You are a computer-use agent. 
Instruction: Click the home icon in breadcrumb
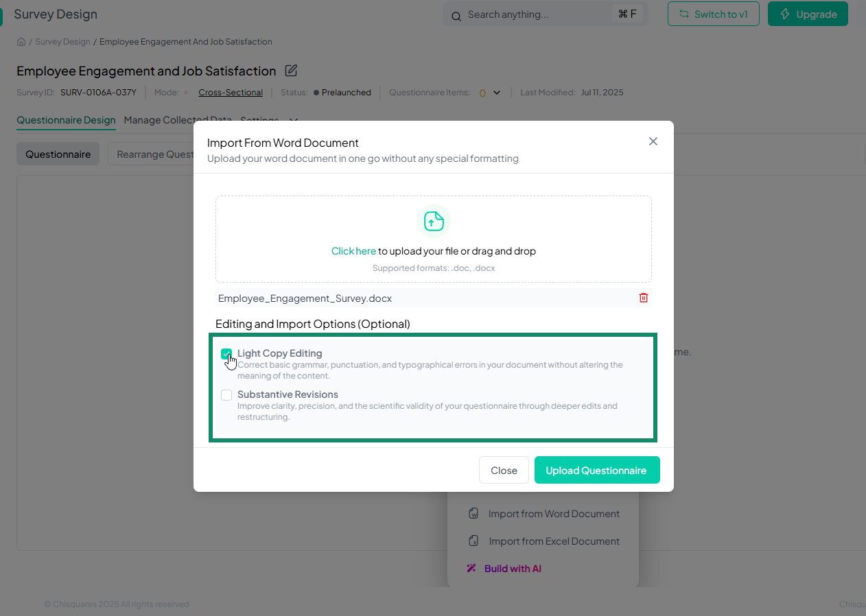21,42
